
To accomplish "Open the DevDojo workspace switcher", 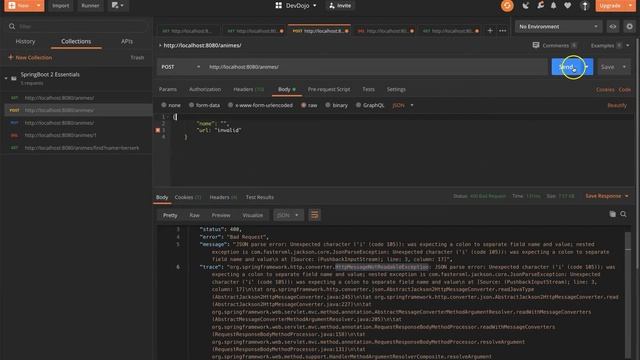I will pyautogui.click(x=296, y=6).
